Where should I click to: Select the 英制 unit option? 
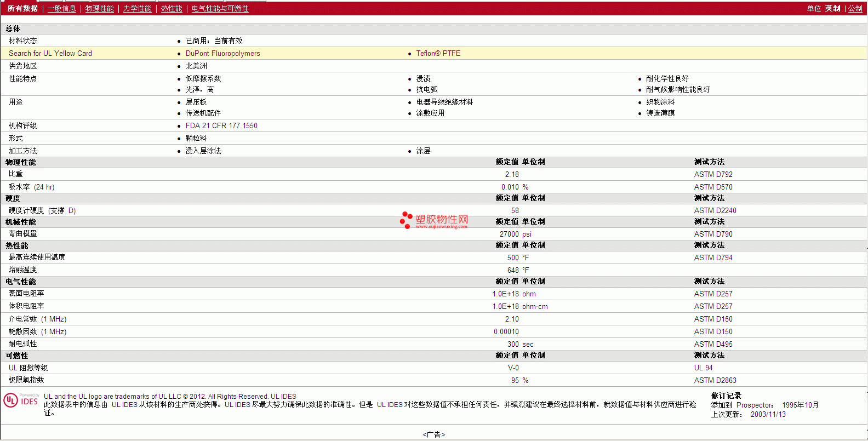(833, 9)
